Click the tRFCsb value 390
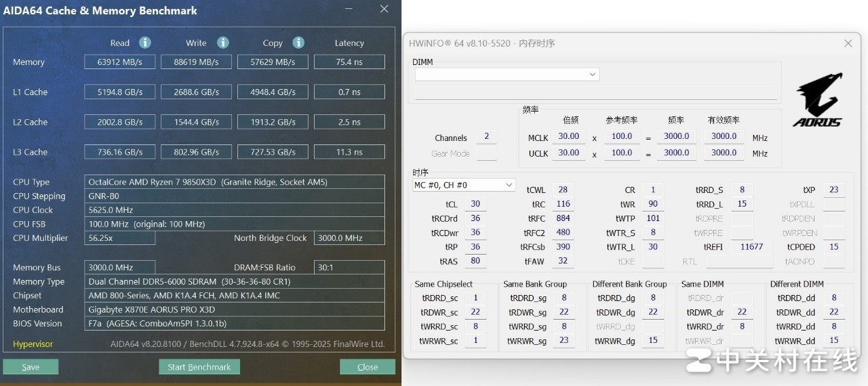This screenshot has width=868, height=386. pyautogui.click(x=563, y=247)
